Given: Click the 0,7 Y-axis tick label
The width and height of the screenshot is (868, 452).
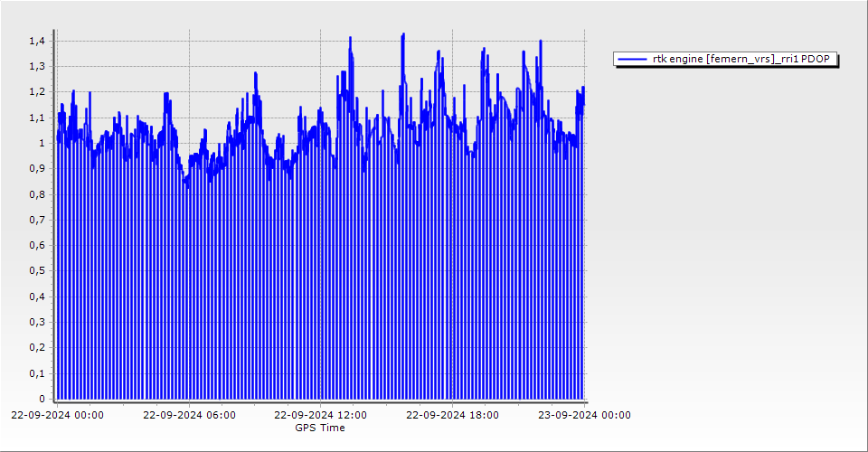Looking at the screenshot, I should [36, 220].
